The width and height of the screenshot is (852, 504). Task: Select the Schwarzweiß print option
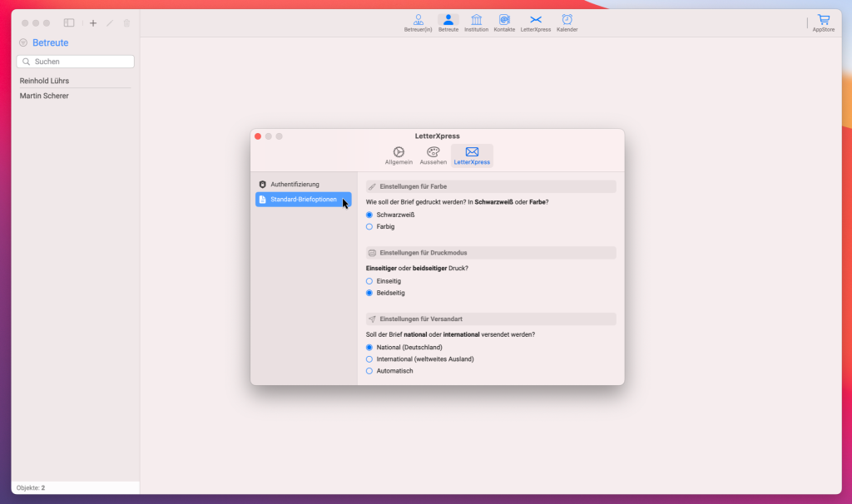pos(369,215)
